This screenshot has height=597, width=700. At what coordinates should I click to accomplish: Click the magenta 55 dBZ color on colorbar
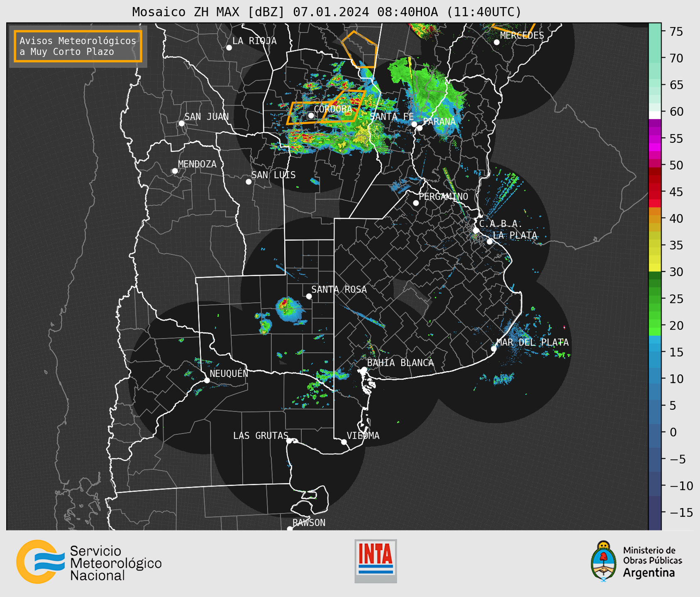pyautogui.click(x=655, y=138)
